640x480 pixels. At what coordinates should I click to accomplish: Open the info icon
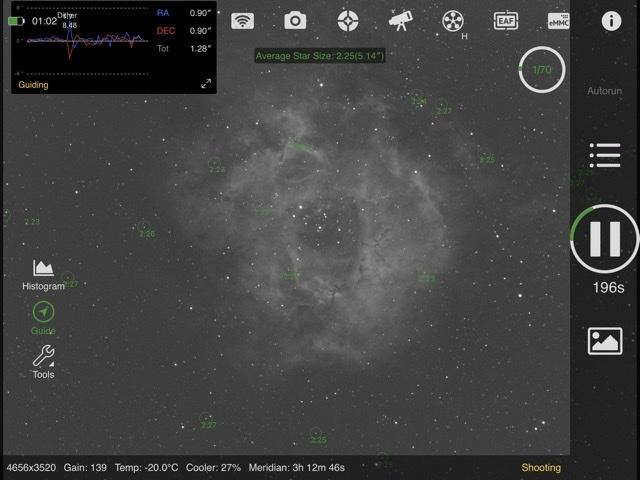click(611, 21)
